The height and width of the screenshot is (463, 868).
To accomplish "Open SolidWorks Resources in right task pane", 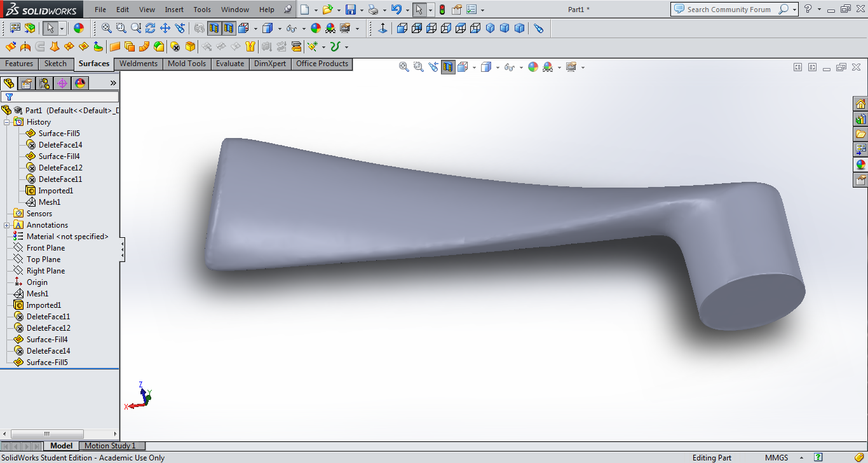I will coord(860,104).
